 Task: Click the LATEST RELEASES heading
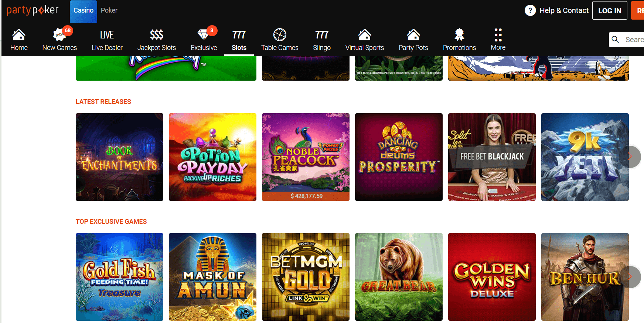coord(103,102)
